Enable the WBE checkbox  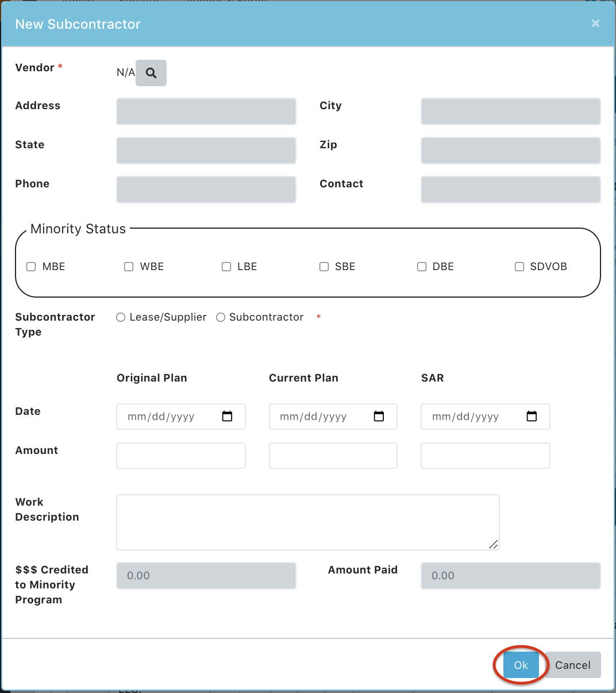[129, 267]
